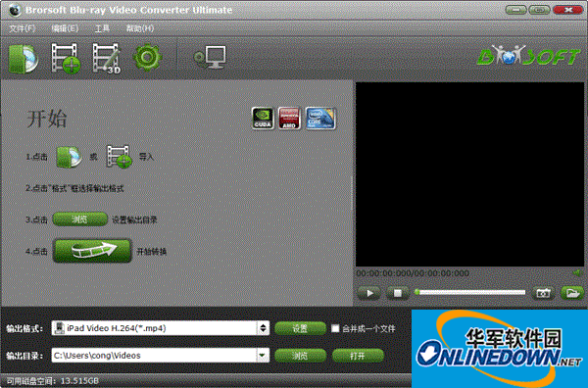Screen dimensions: 588x388
Task: Open the 文件(F) menu
Action: pos(23,28)
